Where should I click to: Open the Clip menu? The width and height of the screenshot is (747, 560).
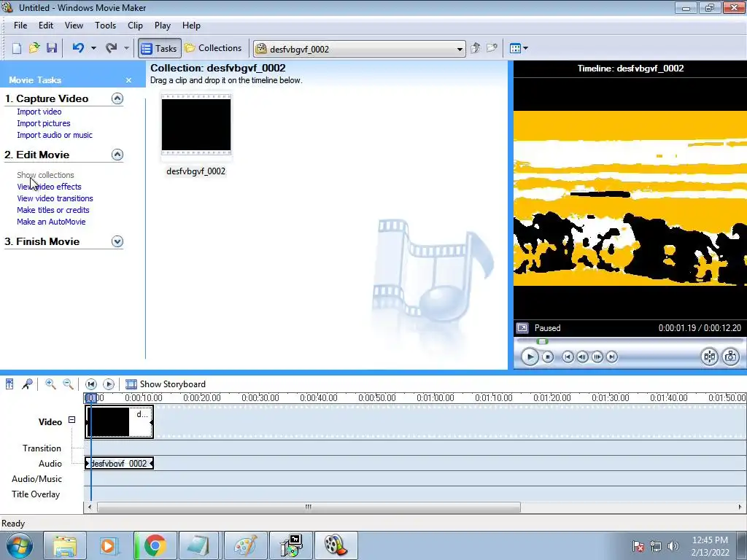[135, 26]
